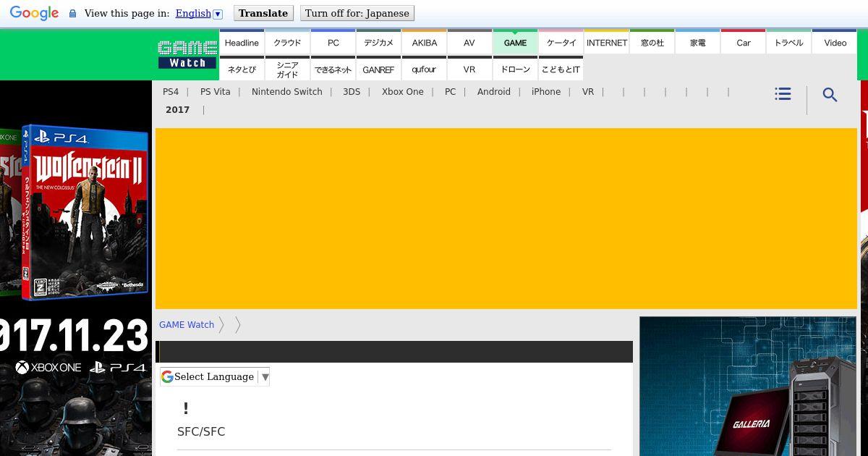Open the 2017 link
868x456 pixels.
177,110
